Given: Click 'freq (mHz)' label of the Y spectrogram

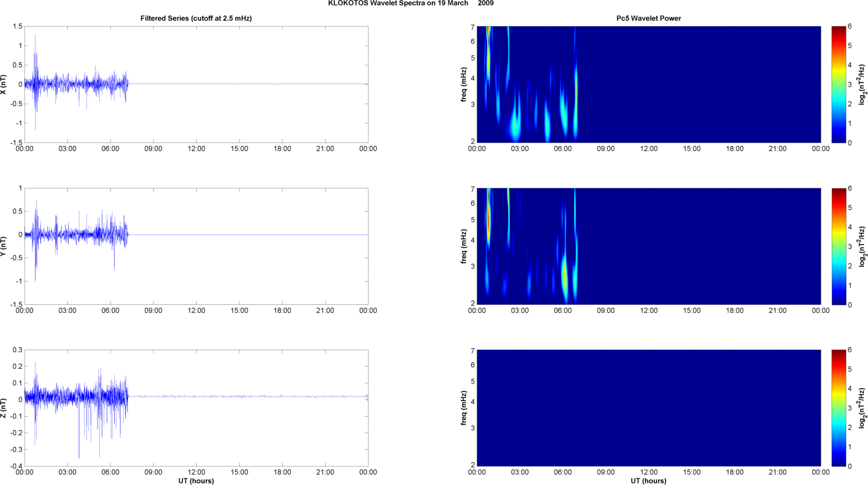Looking at the screenshot, I should coord(464,246).
